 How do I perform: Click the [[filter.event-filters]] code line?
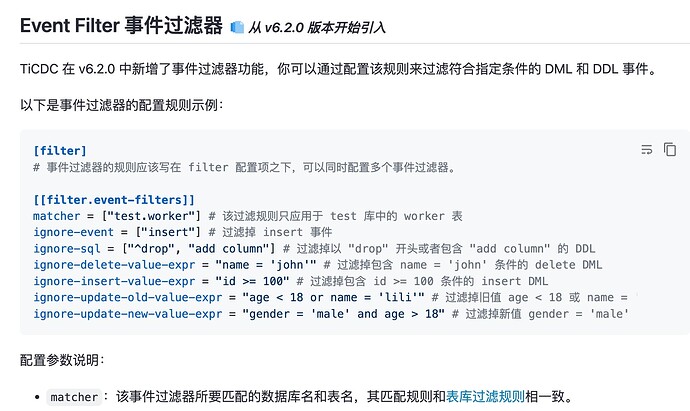114,200
